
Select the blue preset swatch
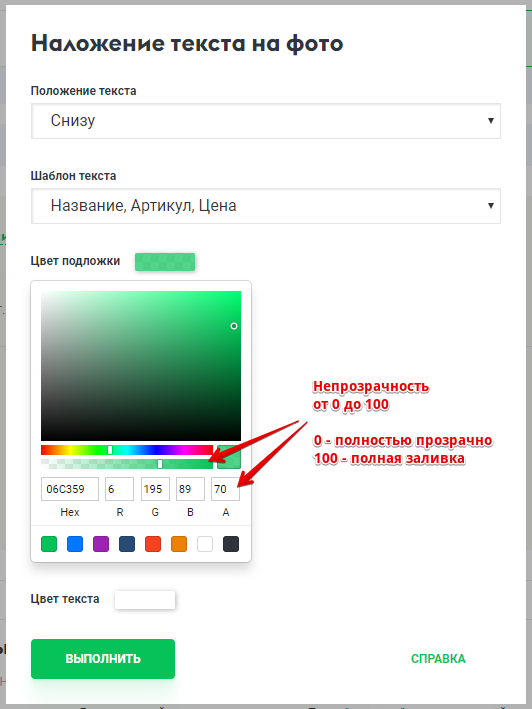pos(75,544)
